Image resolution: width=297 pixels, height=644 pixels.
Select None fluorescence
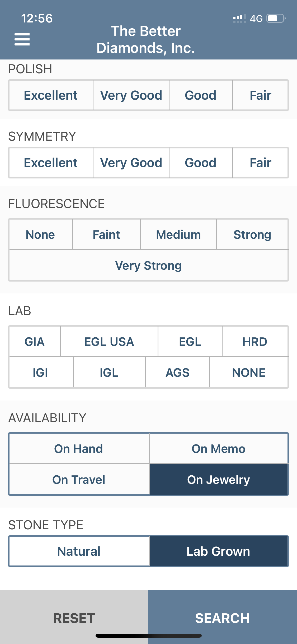41,234
